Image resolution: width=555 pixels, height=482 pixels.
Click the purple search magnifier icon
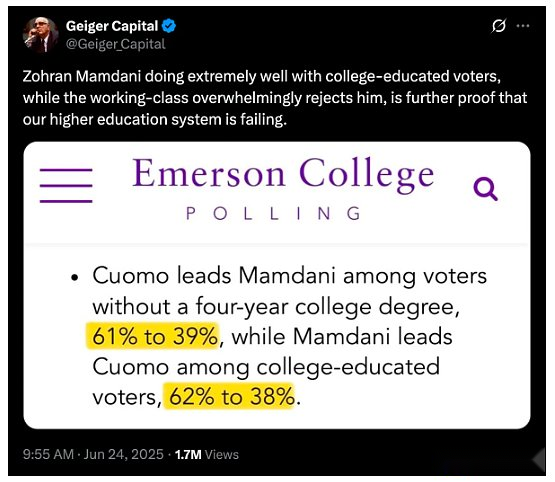click(x=486, y=189)
